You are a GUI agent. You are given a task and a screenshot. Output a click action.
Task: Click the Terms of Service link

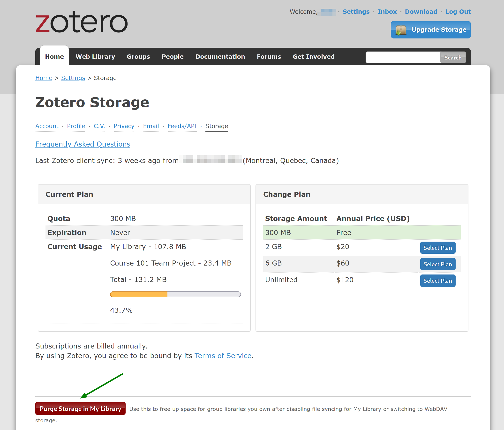(x=223, y=355)
